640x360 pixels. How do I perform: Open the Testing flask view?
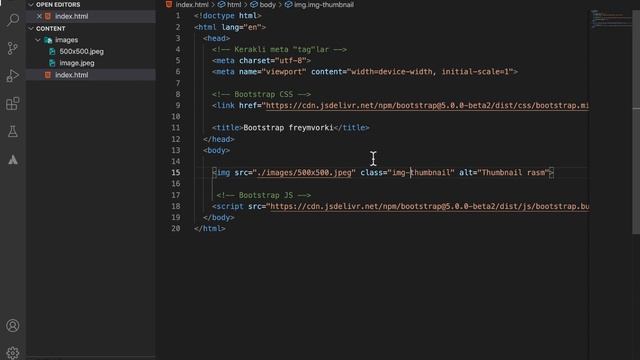[x=13, y=131]
